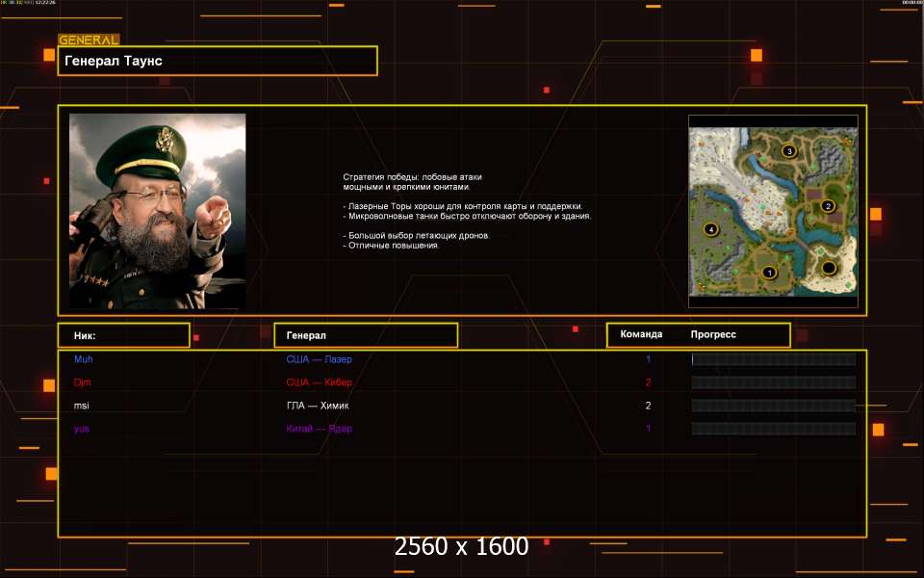Select the Ник: column header
This screenshot has width=924, height=578.
(123, 335)
